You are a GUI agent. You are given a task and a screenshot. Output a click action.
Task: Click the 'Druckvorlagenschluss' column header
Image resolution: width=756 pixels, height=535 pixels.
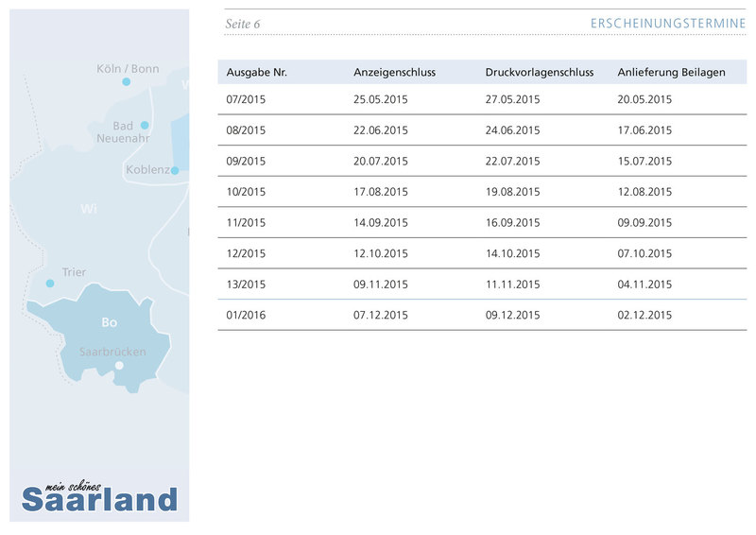click(x=539, y=73)
